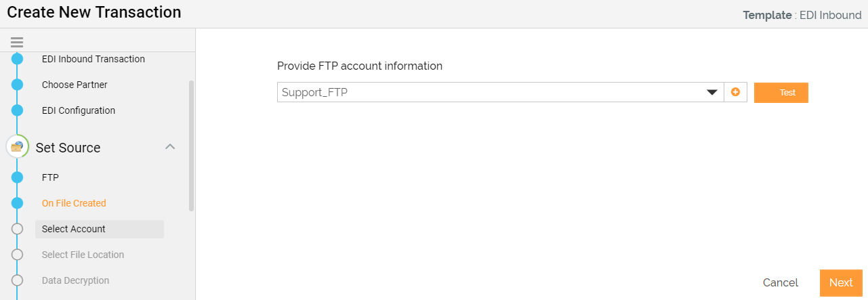
Task: Open the FTP account dropdown arrow
Action: click(712, 93)
